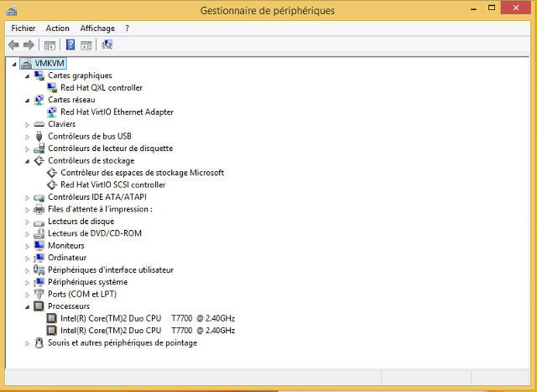This screenshot has width=537, height=392.
Task: Expand Files d'attente à l'impression
Action: pyautogui.click(x=28, y=210)
